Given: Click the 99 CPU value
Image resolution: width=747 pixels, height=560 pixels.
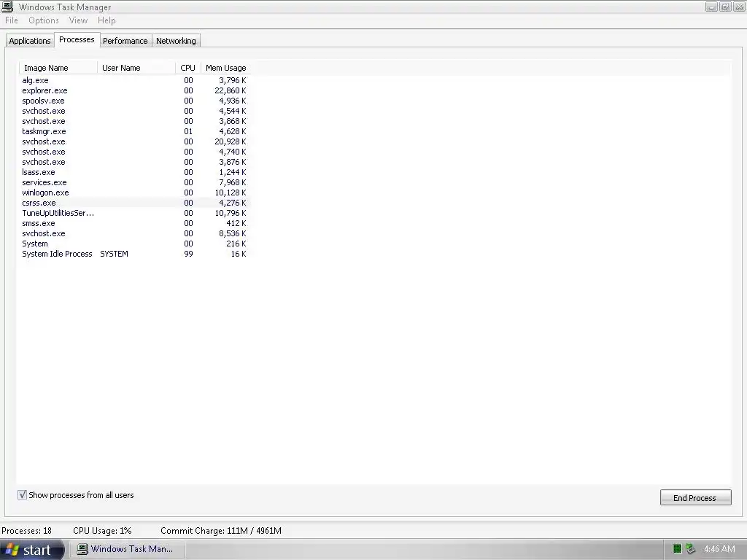Looking at the screenshot, I should [x=188, y=254].
